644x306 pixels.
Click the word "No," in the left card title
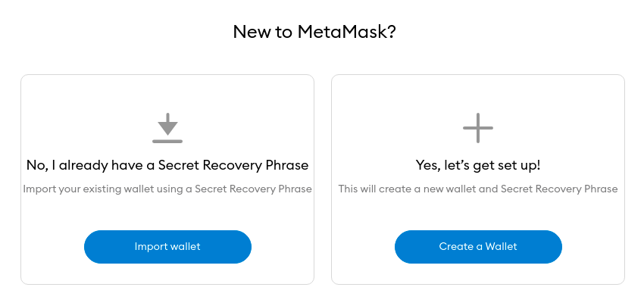pyautogui.click(x=36, y=165)
